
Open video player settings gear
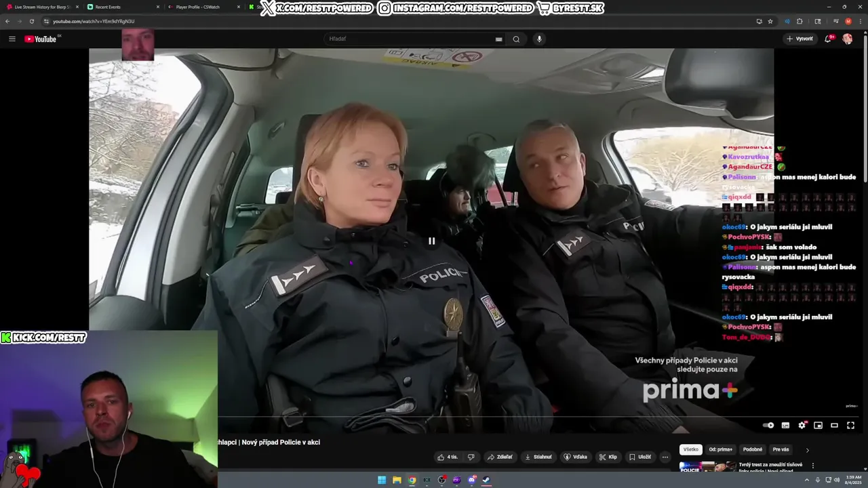point(802,425)
